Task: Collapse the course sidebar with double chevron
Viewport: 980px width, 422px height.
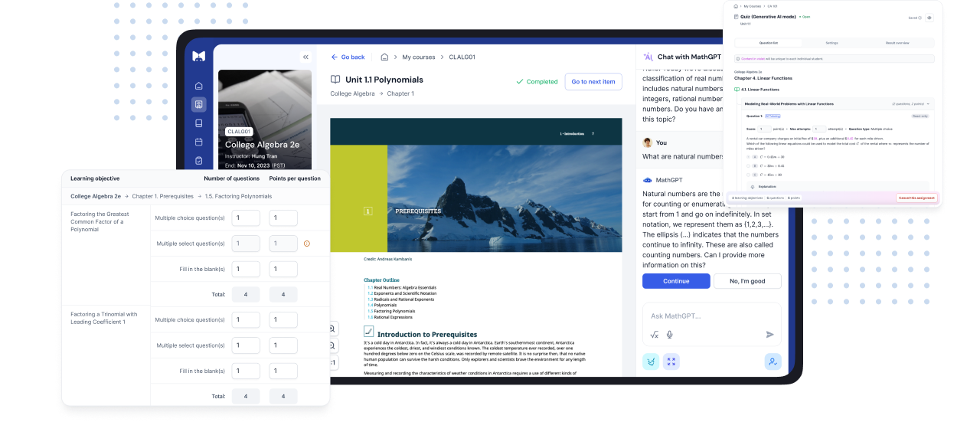Action: [305, 57]
